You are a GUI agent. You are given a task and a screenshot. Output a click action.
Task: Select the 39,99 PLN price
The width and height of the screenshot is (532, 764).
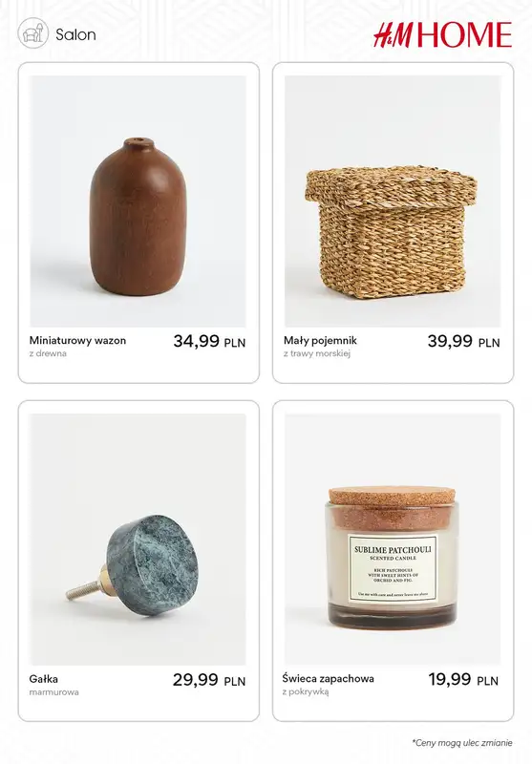(464, 341)
